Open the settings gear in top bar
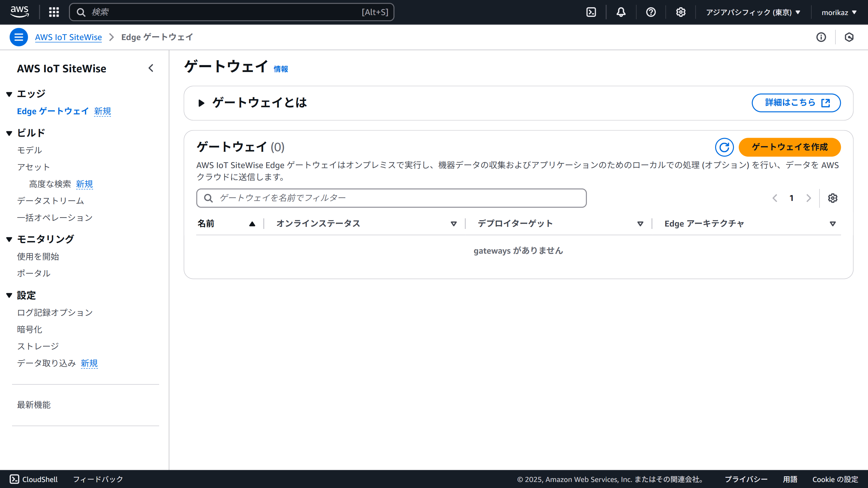The image size is (868, 488). click(x=681, y=12)
